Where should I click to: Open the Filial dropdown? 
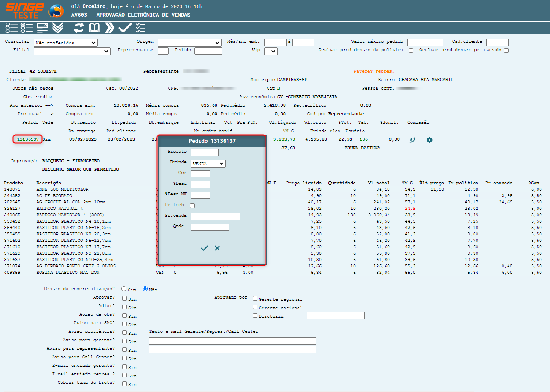pos(72,51)
